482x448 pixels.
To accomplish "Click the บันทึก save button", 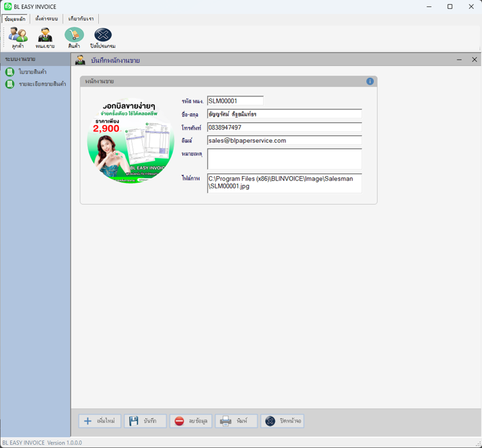I will tap(145, 421).
